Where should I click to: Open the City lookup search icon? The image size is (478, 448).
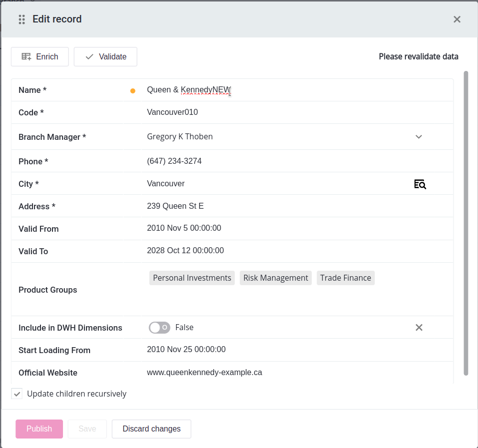point(419,184)
